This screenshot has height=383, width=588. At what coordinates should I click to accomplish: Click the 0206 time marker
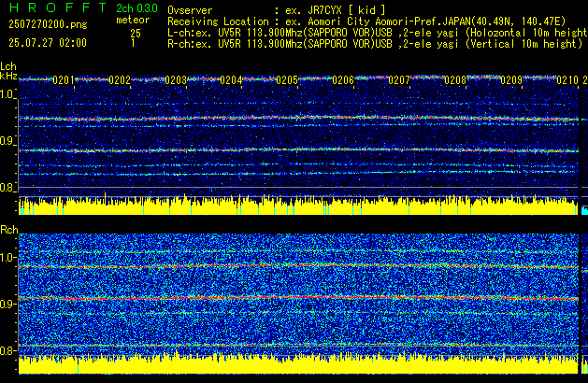pyautogui.click(x=343, y=80)
